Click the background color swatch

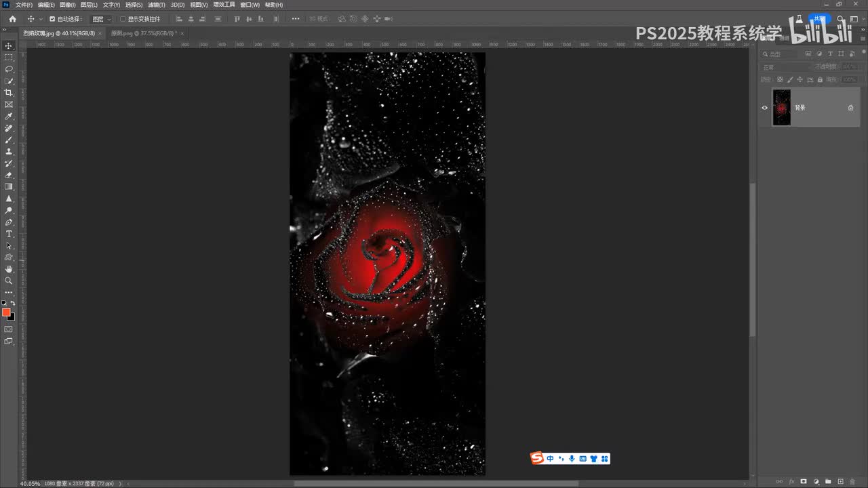click(x=12, y=317)
